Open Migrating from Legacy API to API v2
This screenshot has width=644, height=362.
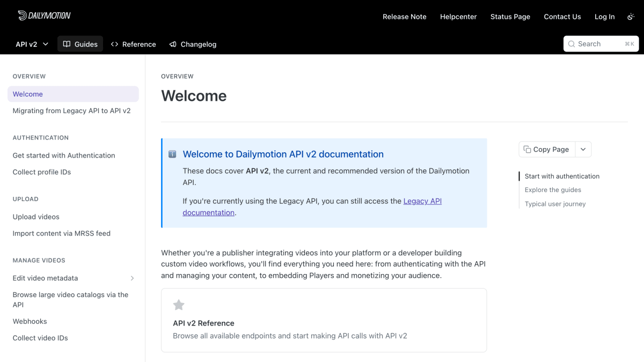(x=72, y=110)
